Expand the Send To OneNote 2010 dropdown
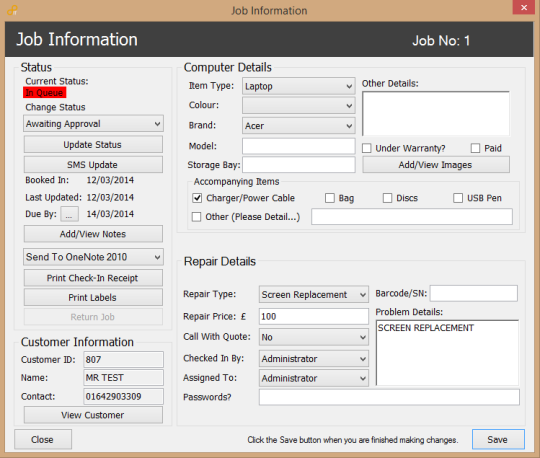This screenshot has width=540, height=458. pyautogui.click(x=93, y=257)
